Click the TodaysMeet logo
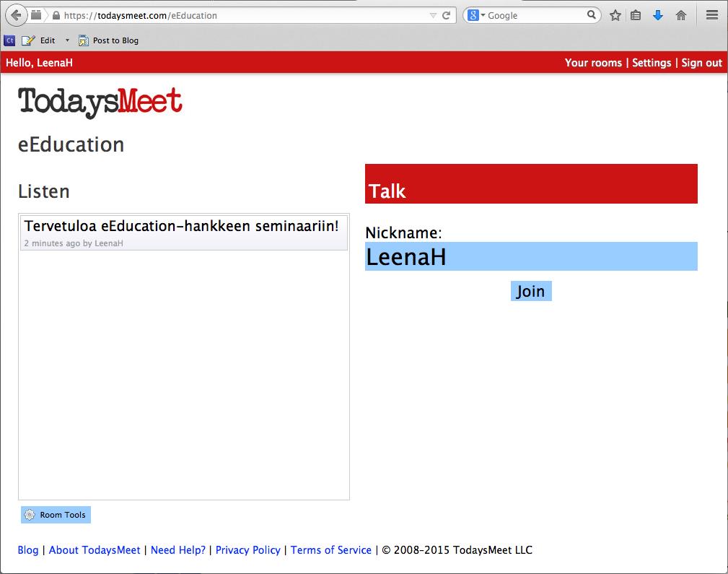This screenshot has height=574, width=728. pos(100,102)
